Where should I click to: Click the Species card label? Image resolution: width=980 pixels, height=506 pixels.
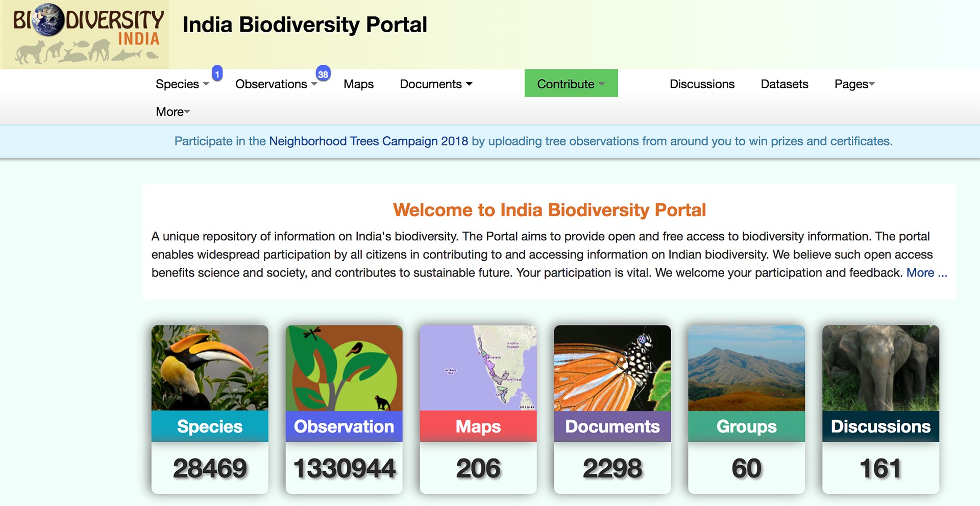click(210, 426)
